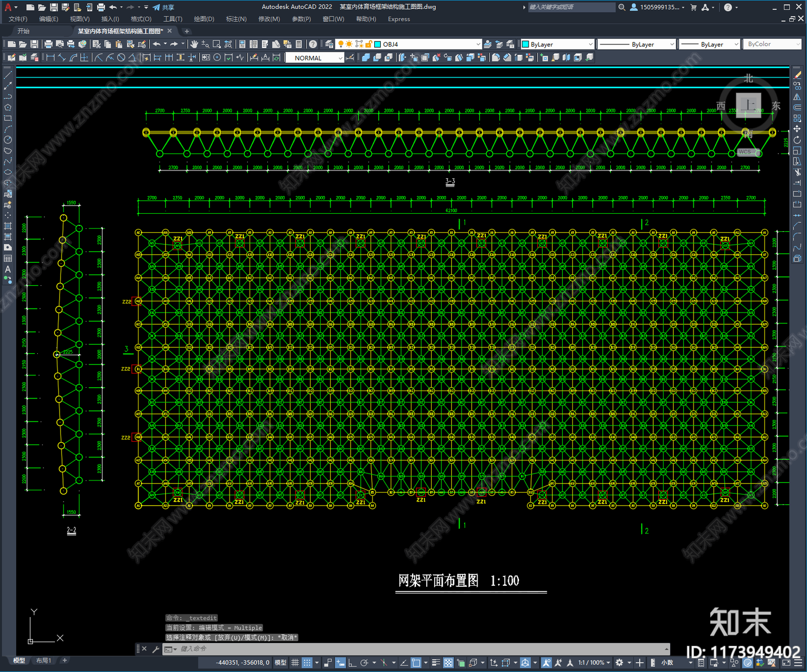Select the Rotate tool in right toolbar
The image size is (807, 672).
pos(797,140)
